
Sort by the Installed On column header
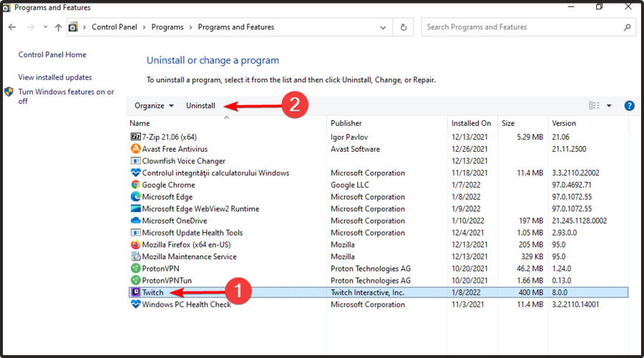click(472, 123)
